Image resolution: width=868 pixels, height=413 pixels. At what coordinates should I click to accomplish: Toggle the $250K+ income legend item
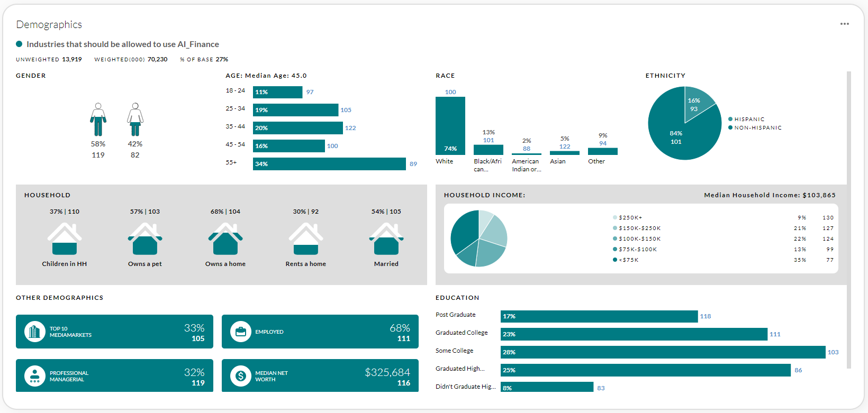630,218
